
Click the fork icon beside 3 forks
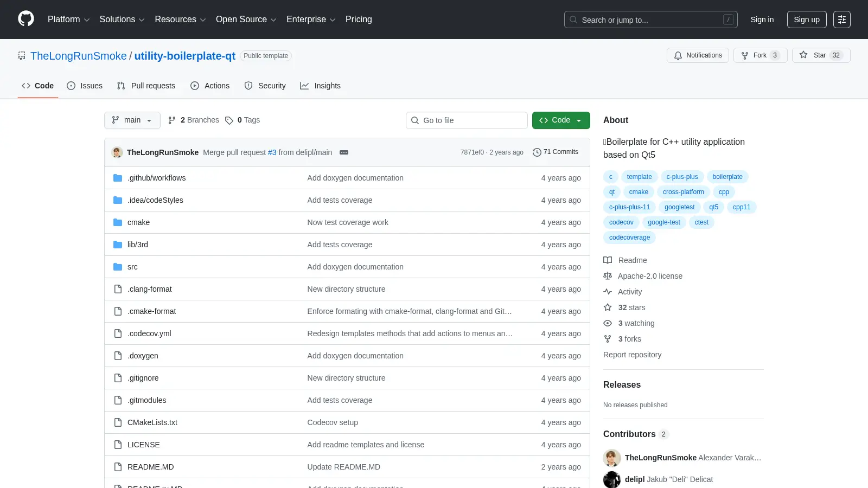tap(608, 339)
